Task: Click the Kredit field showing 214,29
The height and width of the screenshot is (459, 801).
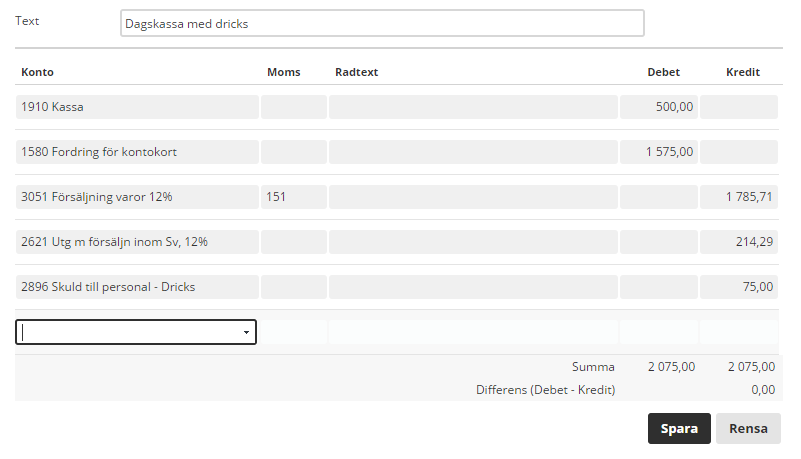Action: tap(738, 242)
